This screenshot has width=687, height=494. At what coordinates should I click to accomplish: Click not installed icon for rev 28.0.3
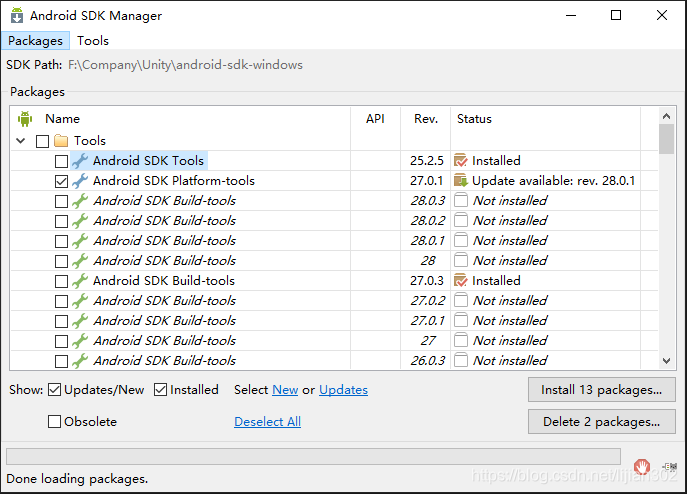460,200
